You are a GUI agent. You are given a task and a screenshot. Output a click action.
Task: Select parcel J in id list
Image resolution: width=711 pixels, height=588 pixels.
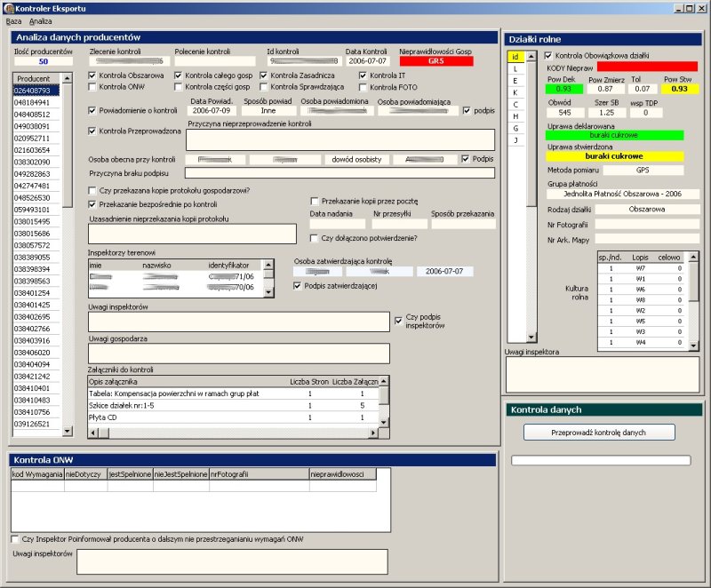(x=515, y=140)
